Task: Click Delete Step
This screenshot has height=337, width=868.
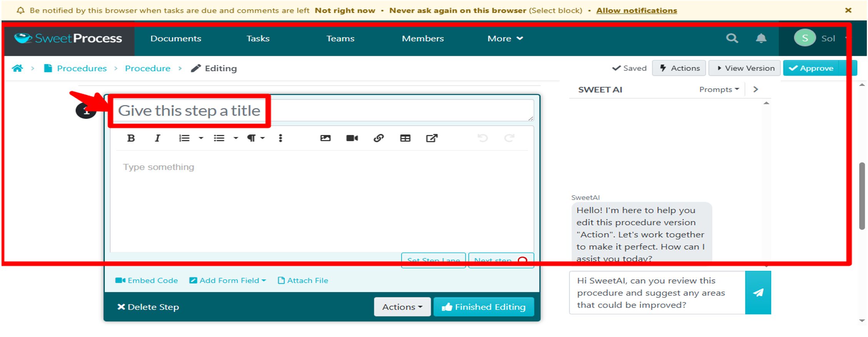Action: tap(148, 307)
